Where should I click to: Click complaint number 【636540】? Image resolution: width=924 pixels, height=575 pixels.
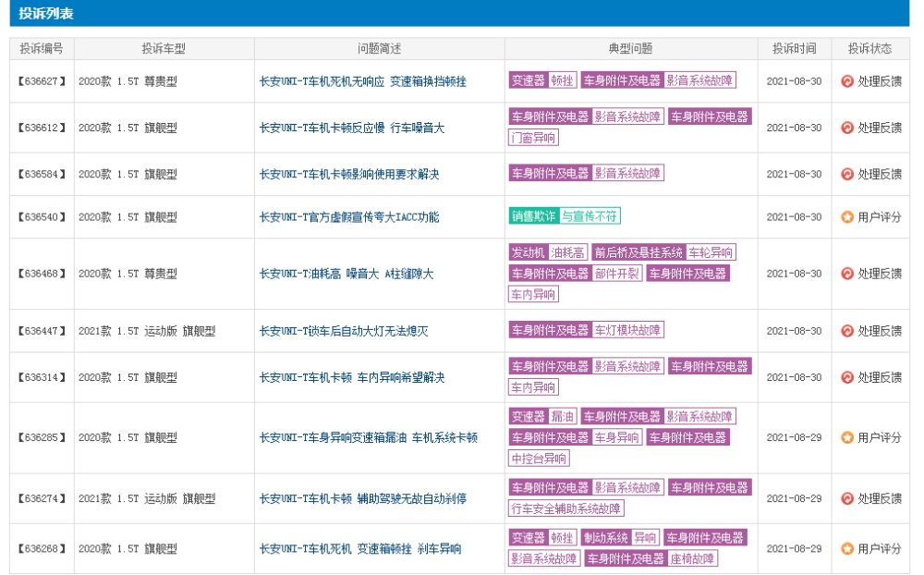(42, 217)
